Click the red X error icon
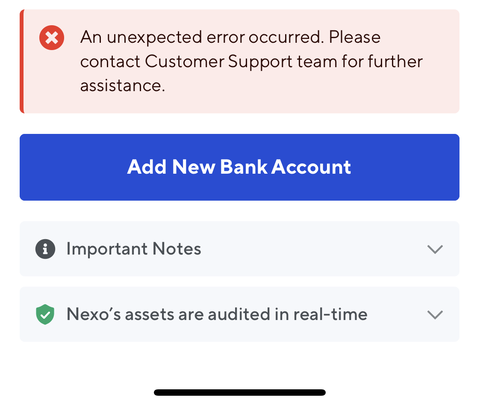Screen dimensions: 480x406 pyautogui.click(x=52, y=38)
